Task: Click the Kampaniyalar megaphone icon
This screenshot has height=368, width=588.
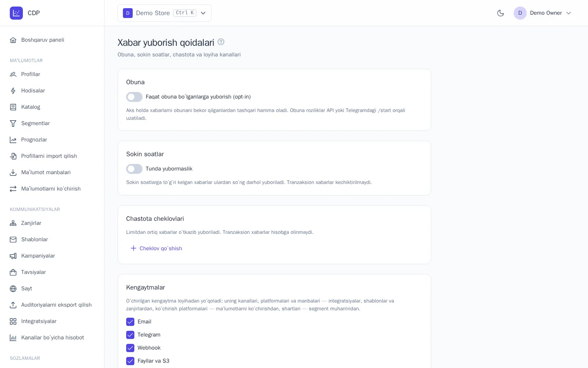Action: point(13,256)
